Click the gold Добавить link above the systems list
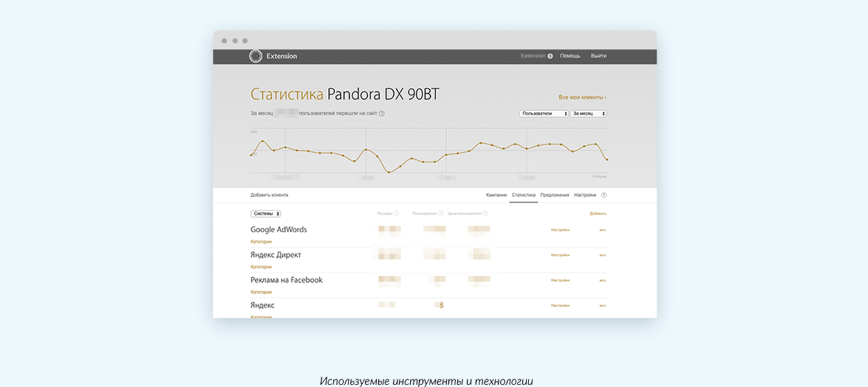 coord(598,214)
